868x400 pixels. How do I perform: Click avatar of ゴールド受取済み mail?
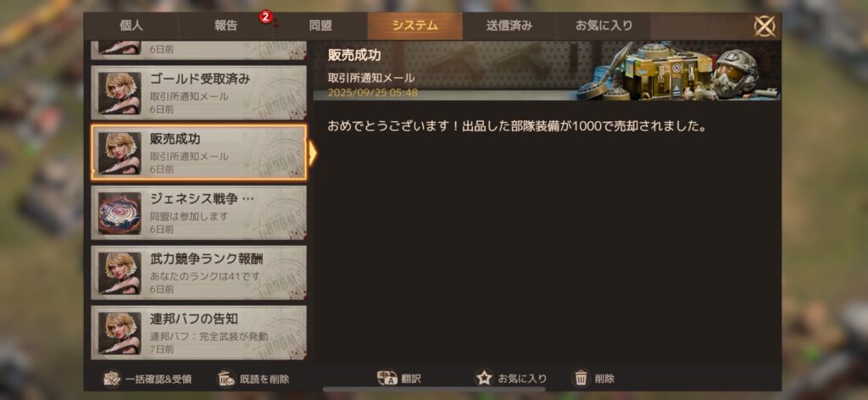pos(120,93)
